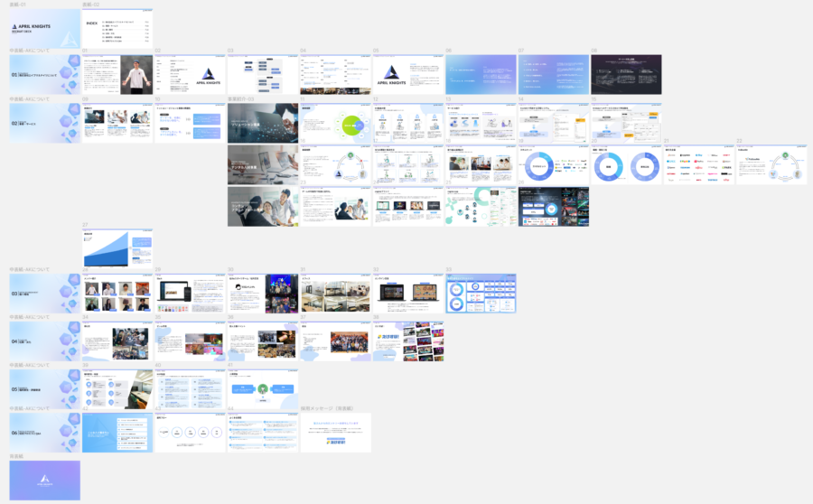Click the 表紙-02 frame label
Image resolution: width=813 pixels, height=504 pixels.
coord(91,5)
